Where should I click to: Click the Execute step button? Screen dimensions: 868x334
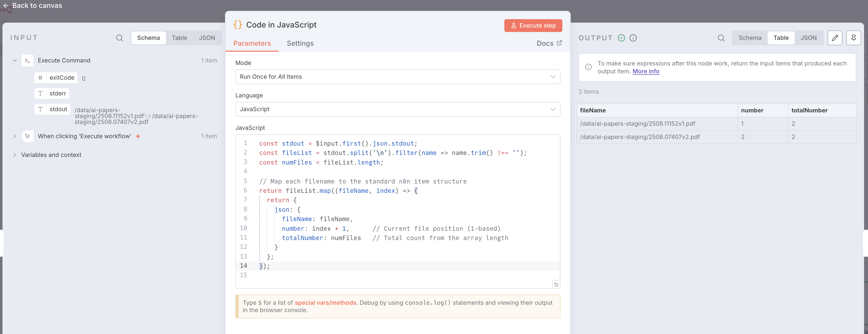click(533, 25)
